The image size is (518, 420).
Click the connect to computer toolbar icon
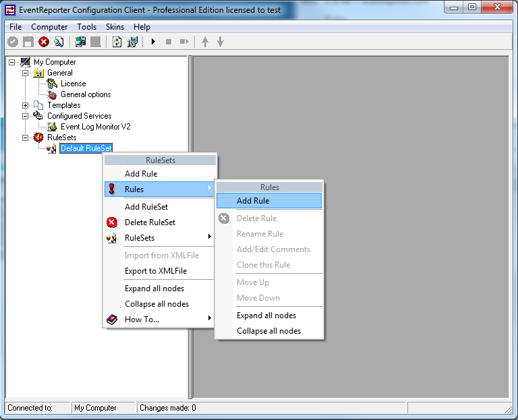point(80,42)
